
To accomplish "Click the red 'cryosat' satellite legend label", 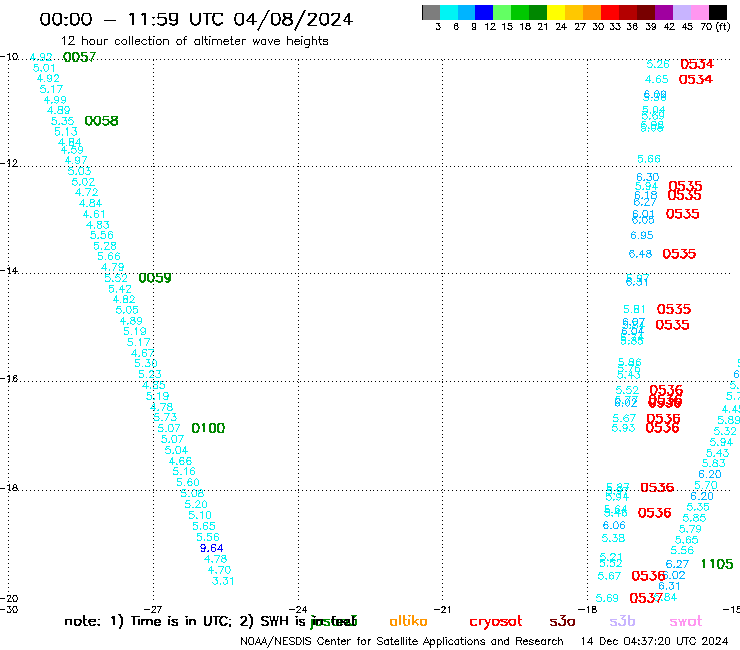I will point(496,622).
